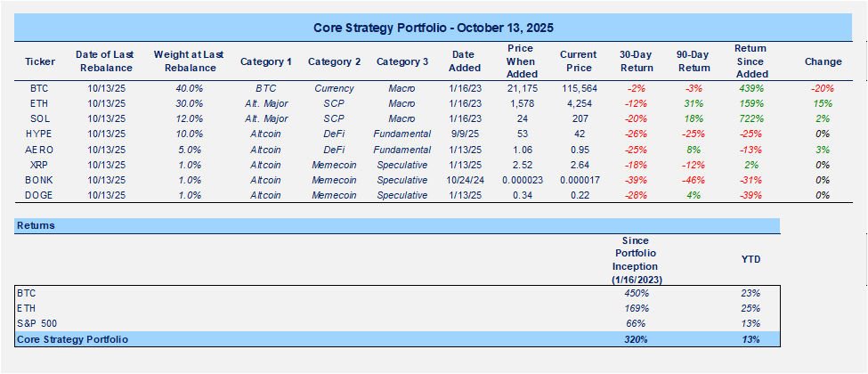Select the 30-Day Return column header
The image size is (868, 374).
[x=636, y=61]
